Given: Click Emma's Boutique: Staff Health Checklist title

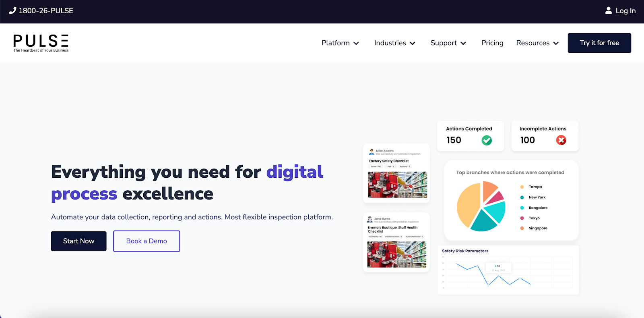Looking at the screenshot, I should tap(392, 229).
